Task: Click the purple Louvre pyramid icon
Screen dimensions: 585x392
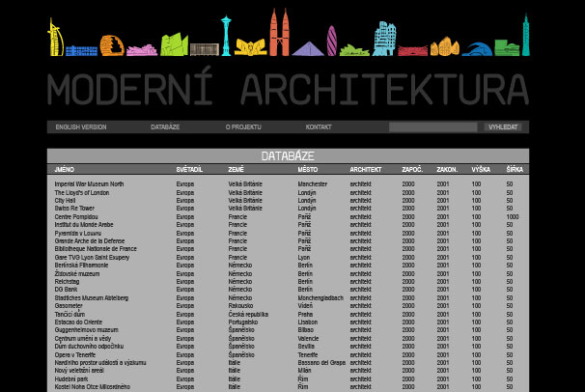Action: pos(307,48)
